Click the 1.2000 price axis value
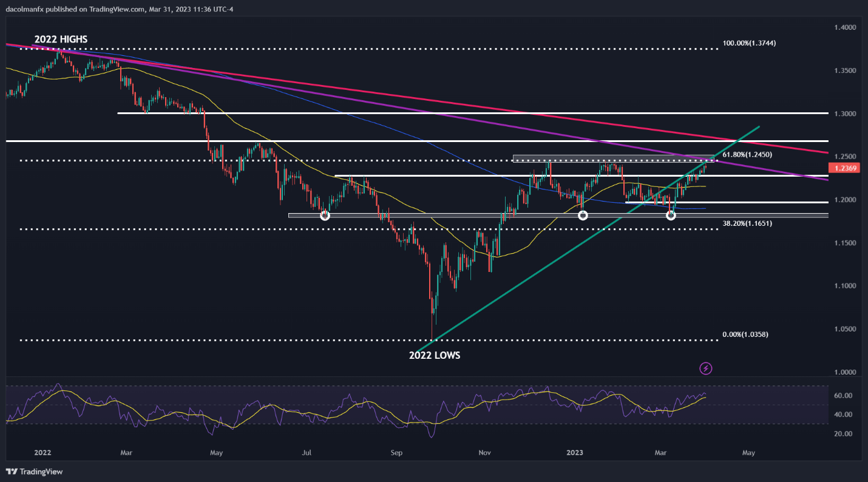This screenshot has height=482, width=868. click(844, 200)
